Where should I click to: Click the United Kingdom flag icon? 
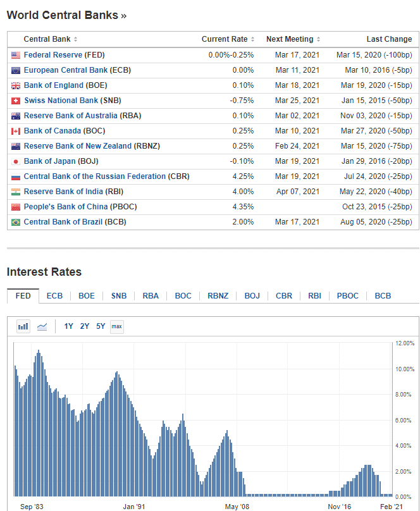point(16,86)
